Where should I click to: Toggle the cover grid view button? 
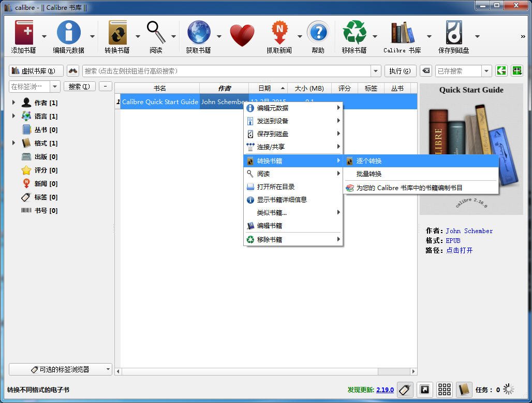tap(444, 390)
